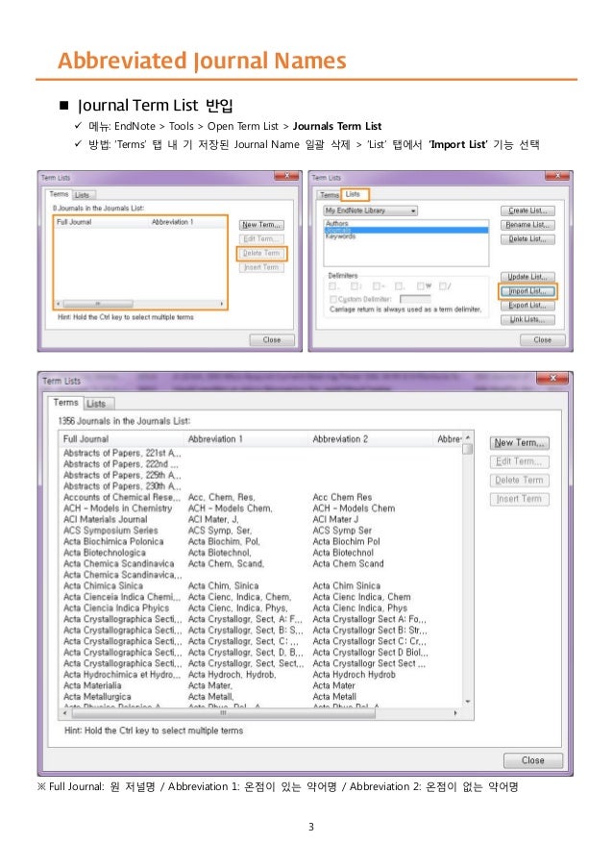Click the Import List button

point(527,290)
